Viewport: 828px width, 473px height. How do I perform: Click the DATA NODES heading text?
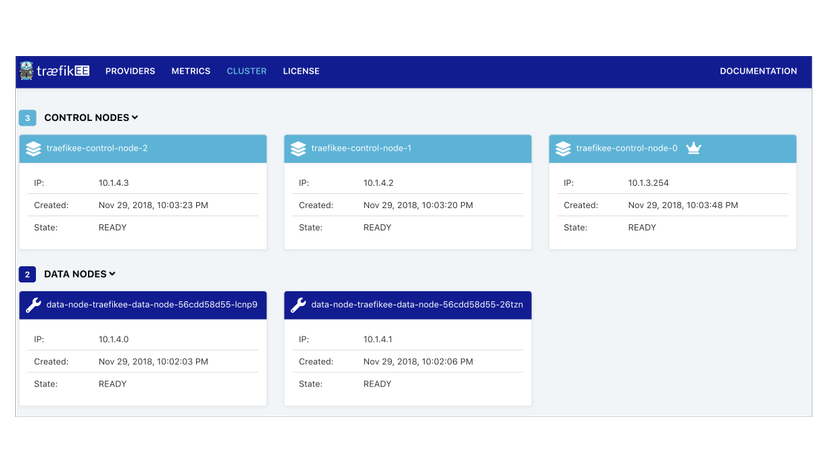[75, 274]
